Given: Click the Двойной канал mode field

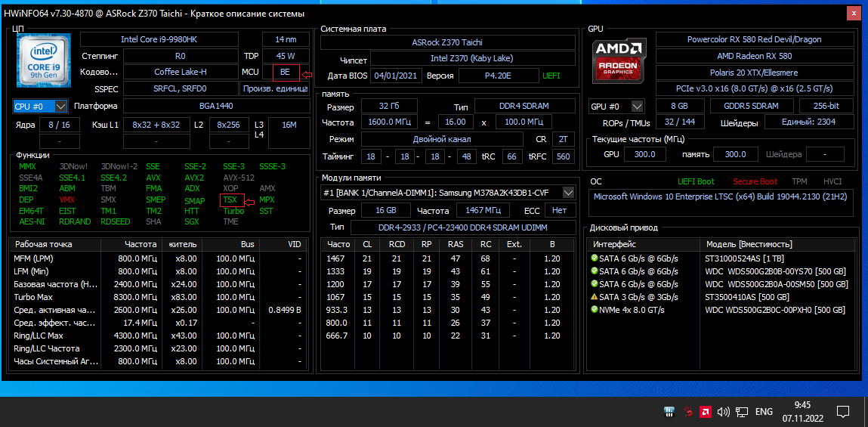Looking at the screenshot, I should pos(442,138).
